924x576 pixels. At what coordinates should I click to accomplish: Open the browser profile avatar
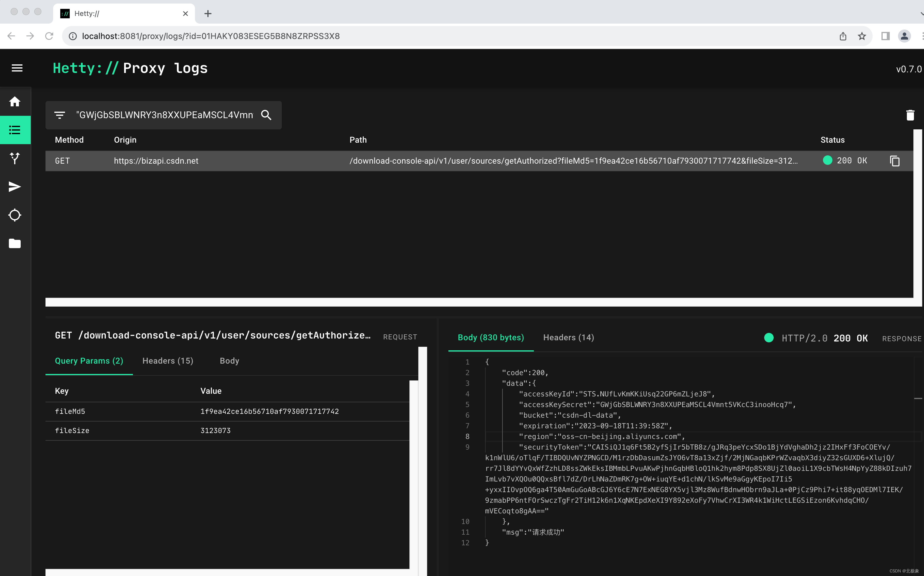point(904,36)
